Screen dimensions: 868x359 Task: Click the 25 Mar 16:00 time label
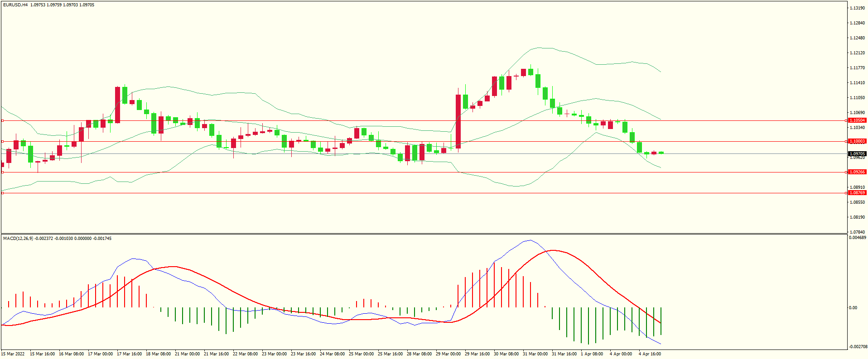(x=390, y=354)
